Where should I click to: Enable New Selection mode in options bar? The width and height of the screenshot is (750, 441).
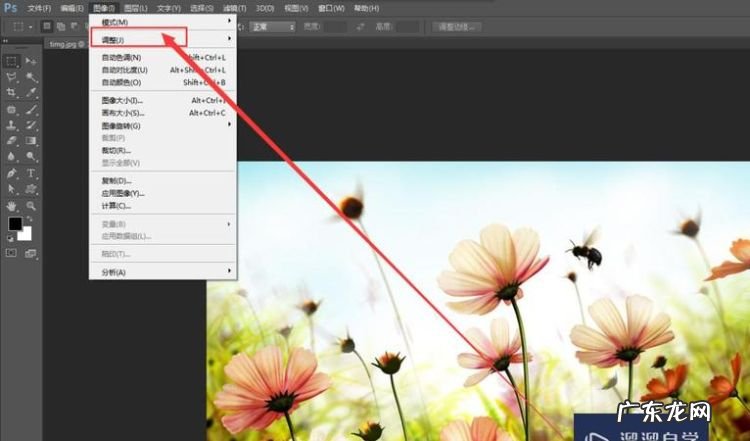click(x=46, y=26)
